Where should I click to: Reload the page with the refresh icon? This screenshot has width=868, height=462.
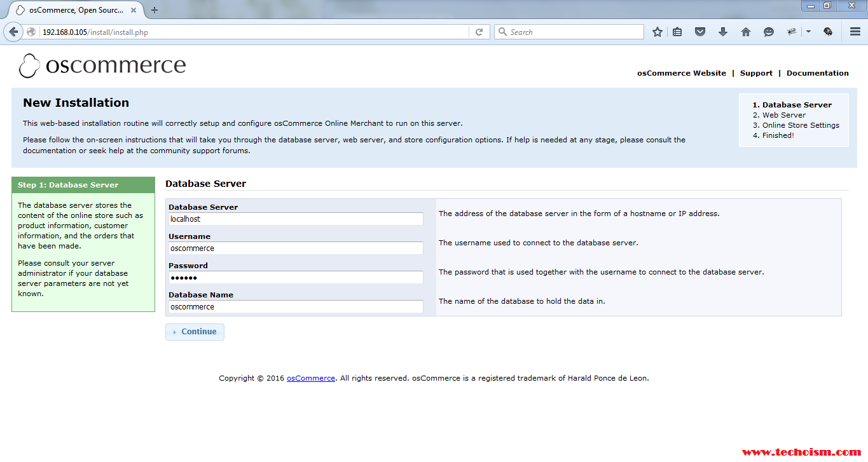pos(479,32)
